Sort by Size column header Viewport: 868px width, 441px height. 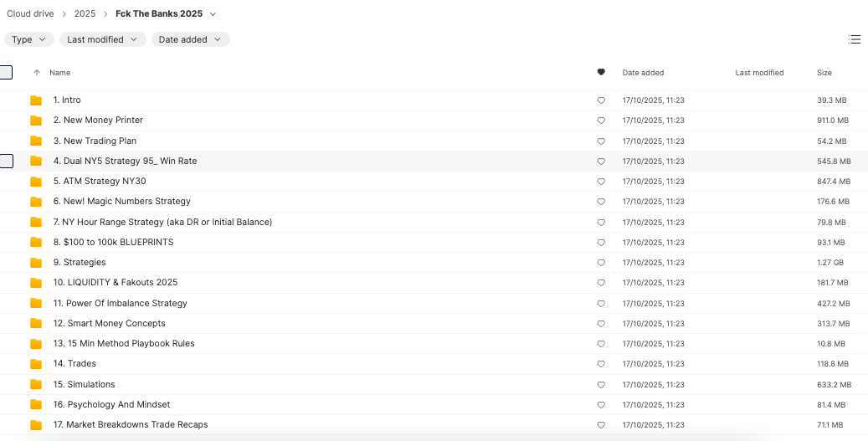824,73
